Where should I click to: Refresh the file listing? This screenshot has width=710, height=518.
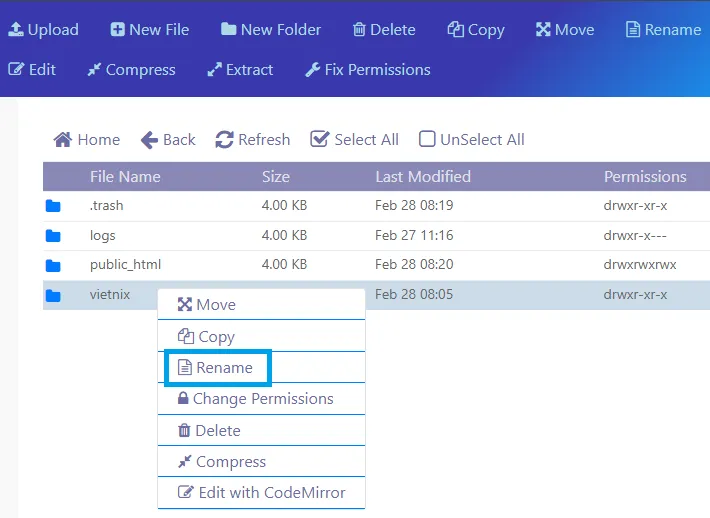click(x=253, y=140)
